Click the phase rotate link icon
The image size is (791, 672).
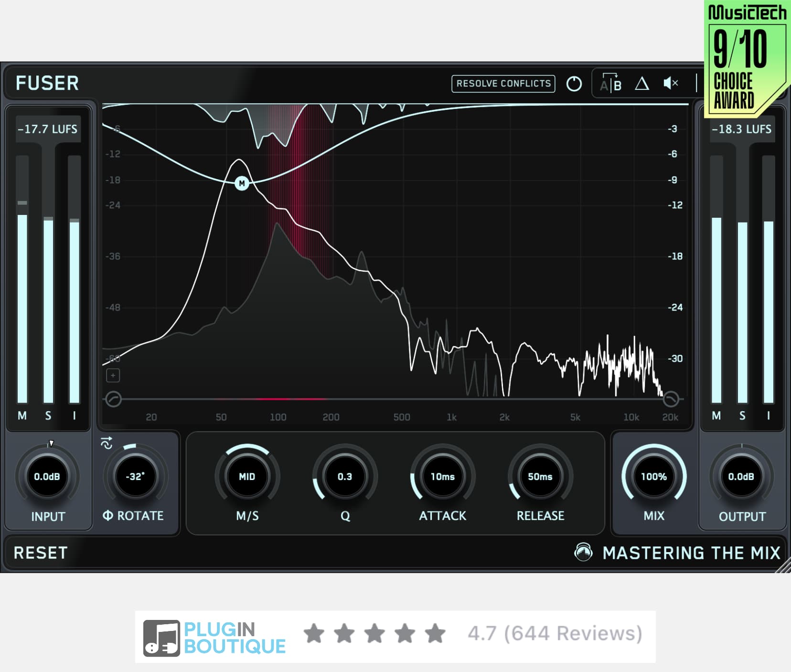click(x=107, y=443)
